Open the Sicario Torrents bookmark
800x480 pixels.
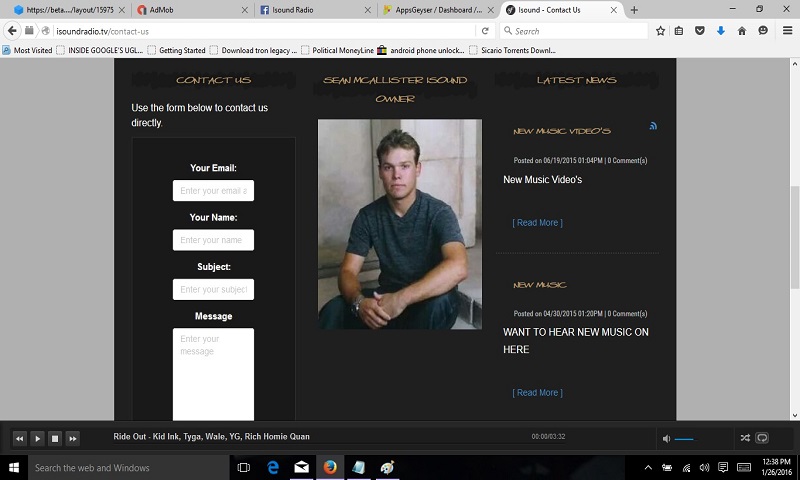pos(513,50)
